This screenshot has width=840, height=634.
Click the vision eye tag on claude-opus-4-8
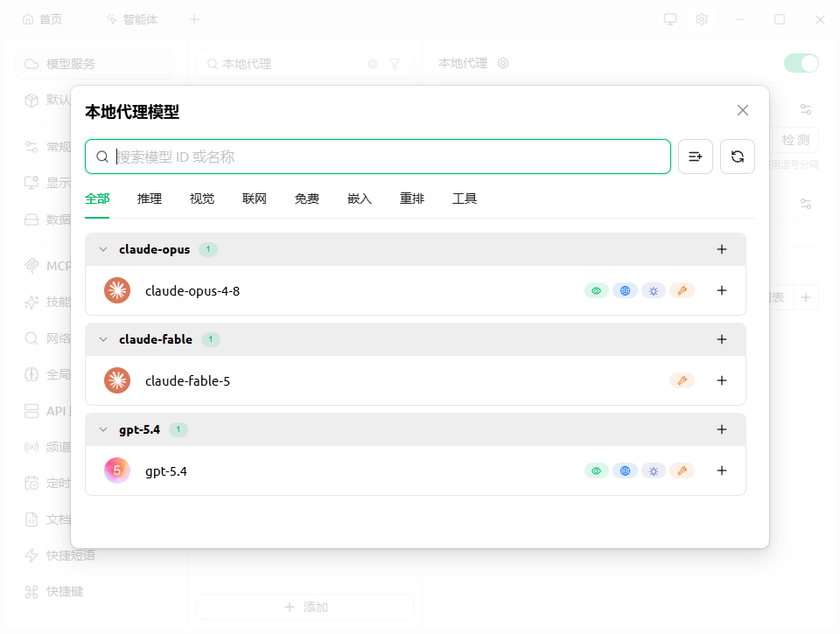tap(596, 290)
